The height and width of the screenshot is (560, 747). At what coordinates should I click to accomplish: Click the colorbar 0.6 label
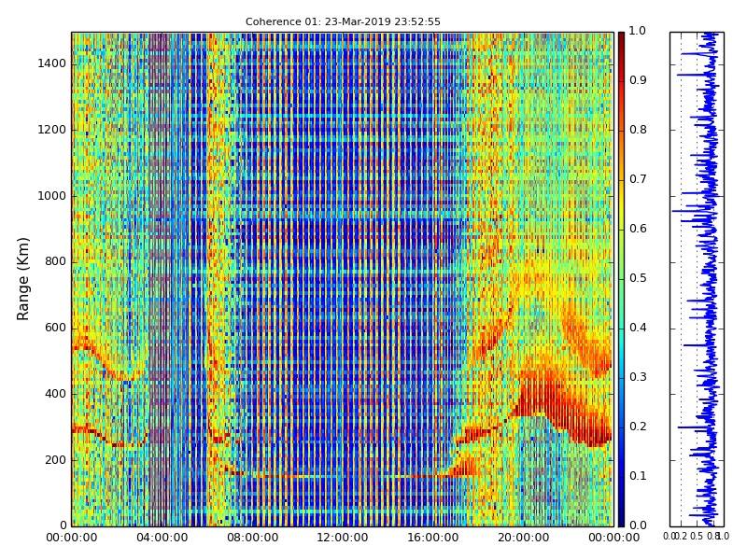click(x=638, y=229)
